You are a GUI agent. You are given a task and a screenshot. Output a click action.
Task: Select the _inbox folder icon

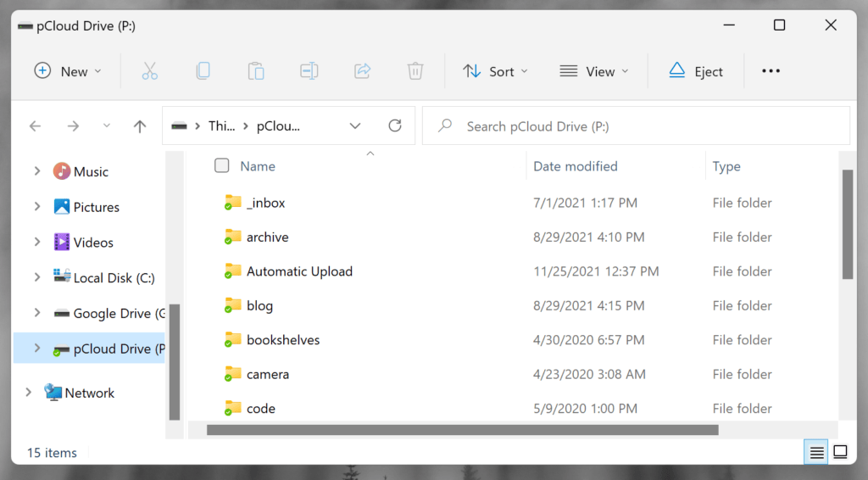tap(232, 203)
